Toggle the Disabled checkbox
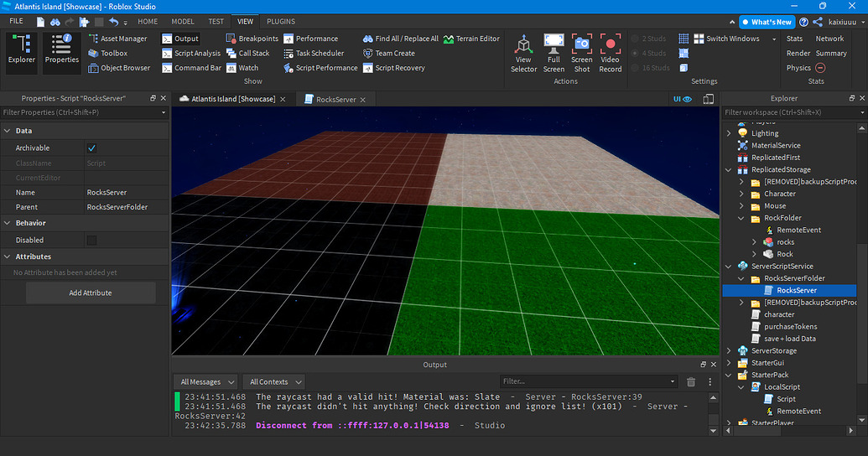Viewport: 868px width, 456px height. pyautogui.click(x=92, y=241)
